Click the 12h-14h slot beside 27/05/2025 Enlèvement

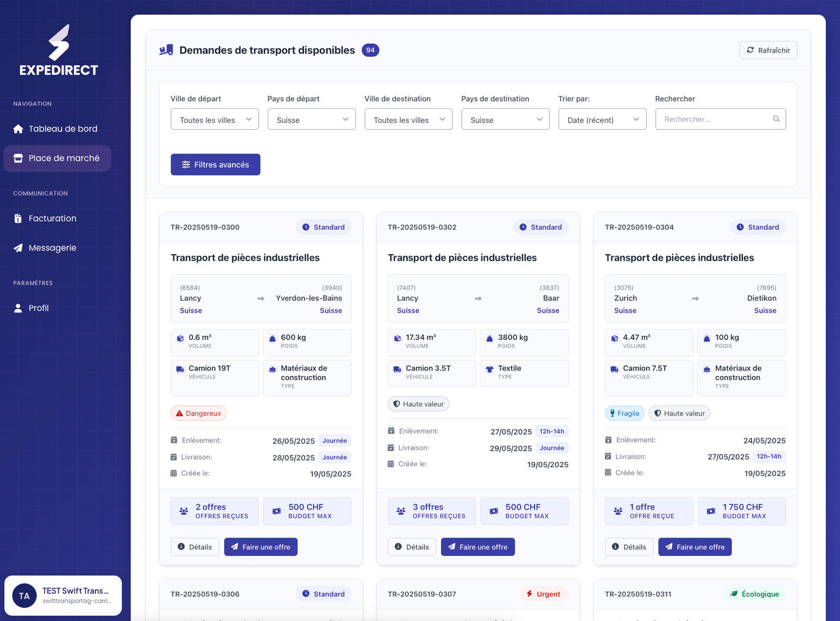552,431
